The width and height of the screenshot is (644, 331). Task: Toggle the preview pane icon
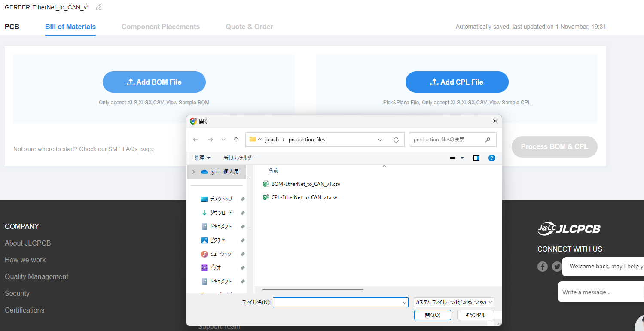[476, 158]
